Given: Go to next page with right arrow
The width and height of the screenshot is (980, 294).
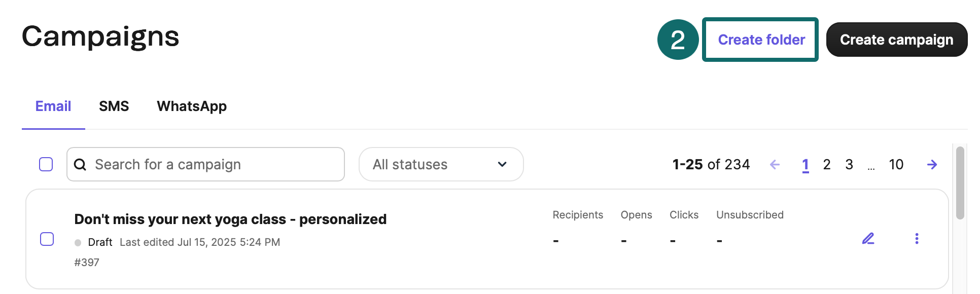Looking at the screenshot, I should [x=932, y=165].
